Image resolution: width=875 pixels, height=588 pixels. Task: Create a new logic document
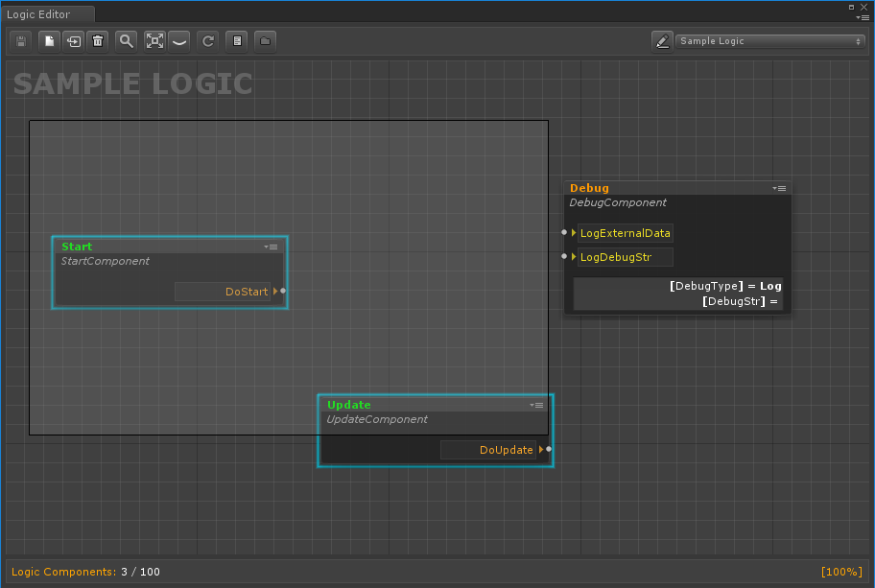coord(49,41)
